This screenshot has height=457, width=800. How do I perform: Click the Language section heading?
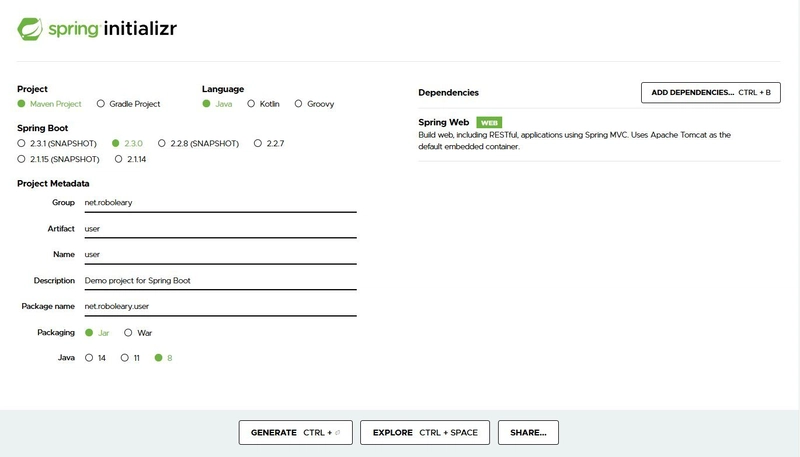click(223, 89)
